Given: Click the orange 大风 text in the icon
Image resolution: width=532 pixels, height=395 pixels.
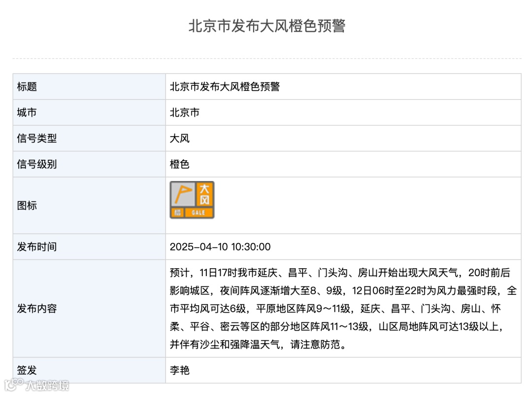Looking at the screenshot, I should point(204,194).
